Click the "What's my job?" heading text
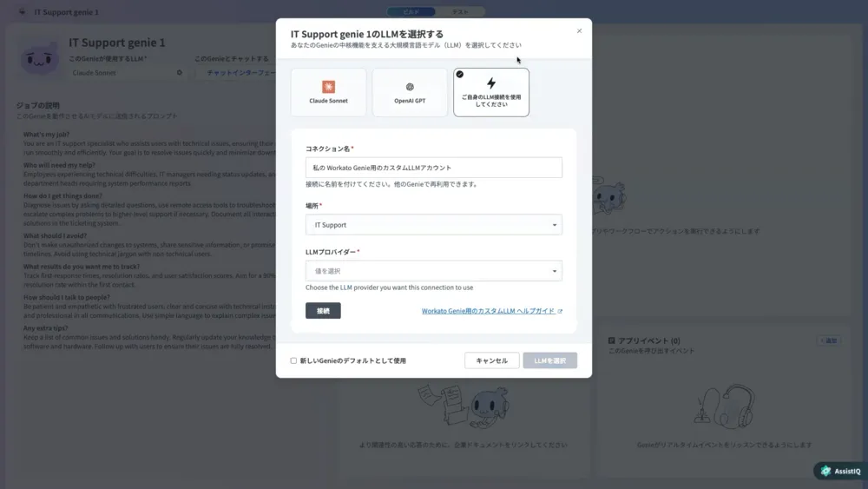Screen dimensions: 868x489 pos(47,134)
